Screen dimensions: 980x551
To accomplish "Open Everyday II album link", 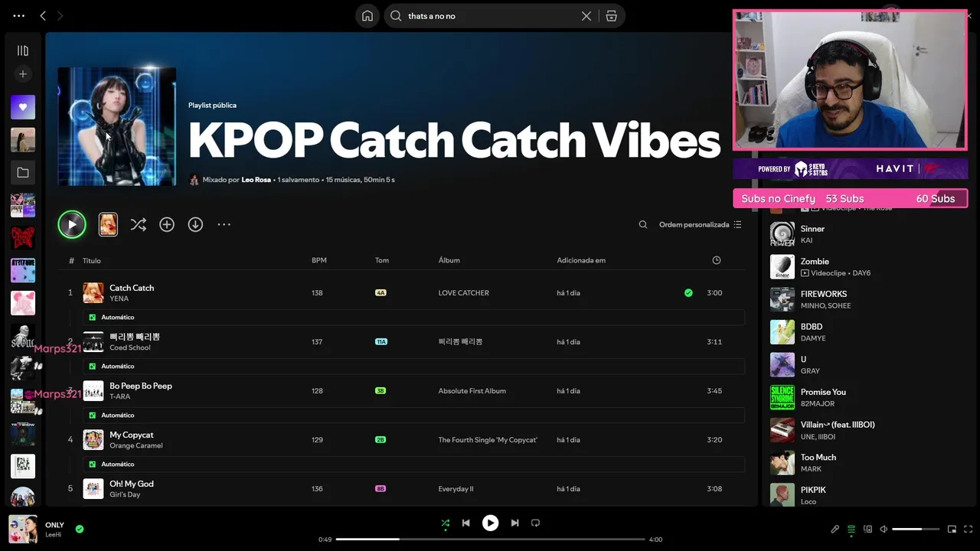I will (456, 489).
